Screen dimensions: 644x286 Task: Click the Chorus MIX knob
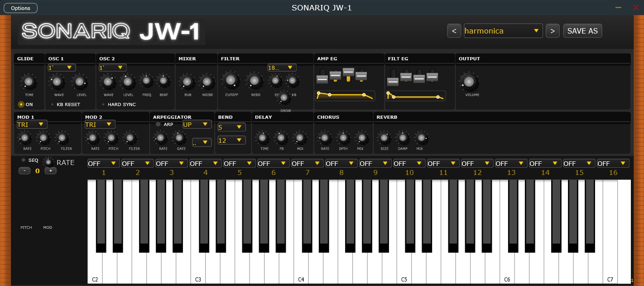361,138
